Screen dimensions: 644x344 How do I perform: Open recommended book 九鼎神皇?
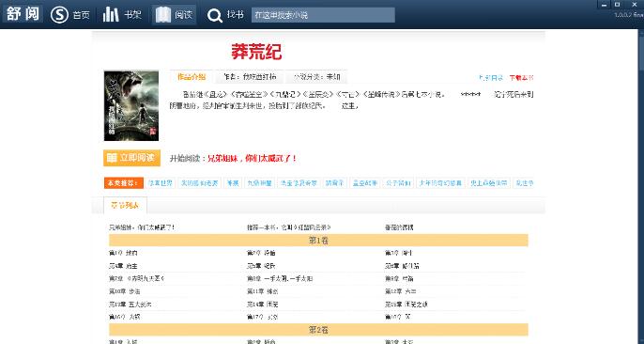[259, 183]
